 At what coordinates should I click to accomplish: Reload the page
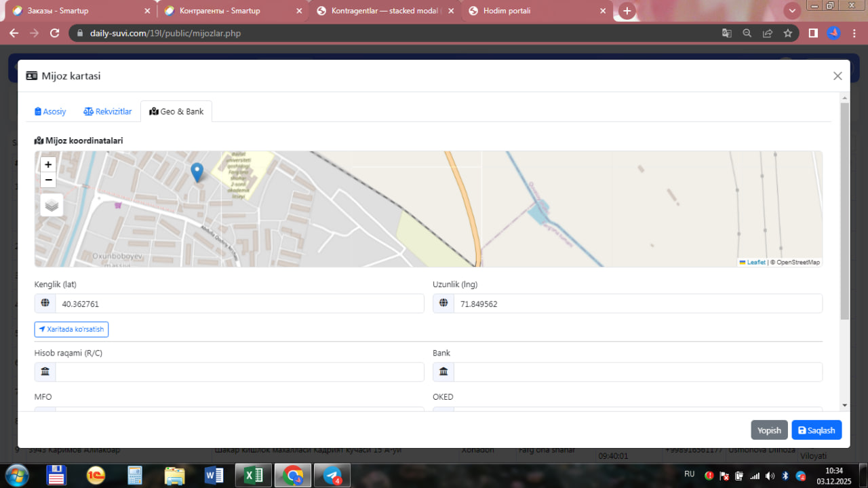point(55,33)
